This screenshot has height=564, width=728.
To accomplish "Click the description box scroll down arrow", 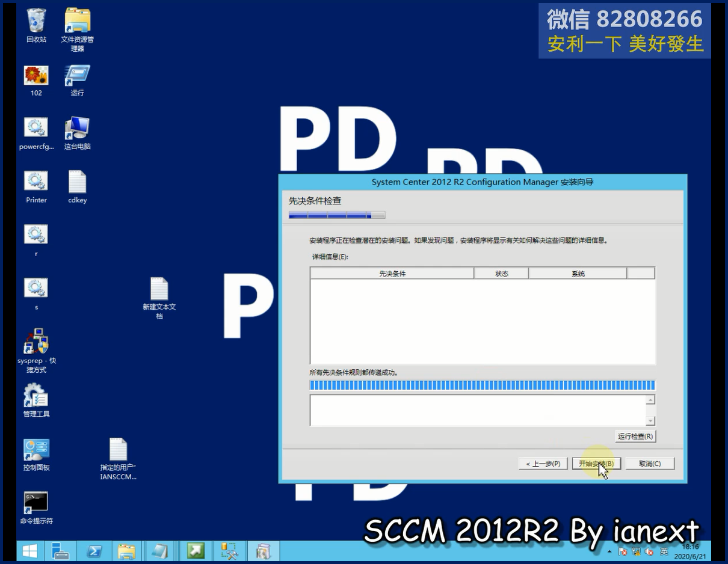I will (x=650, y=421).
